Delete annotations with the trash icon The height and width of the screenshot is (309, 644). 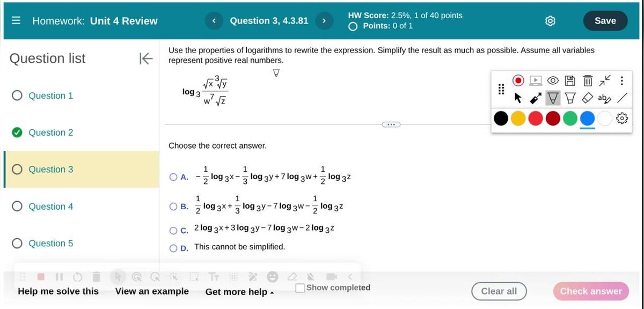(x=587, y=80)
